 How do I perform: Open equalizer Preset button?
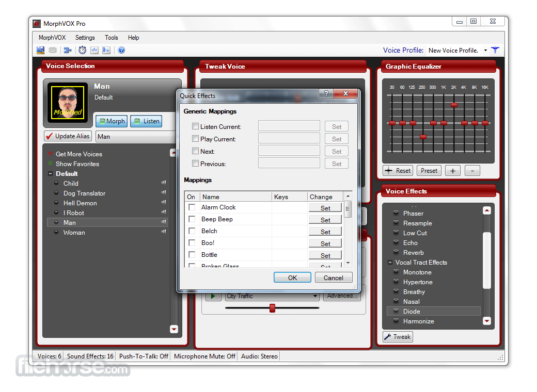429,170
